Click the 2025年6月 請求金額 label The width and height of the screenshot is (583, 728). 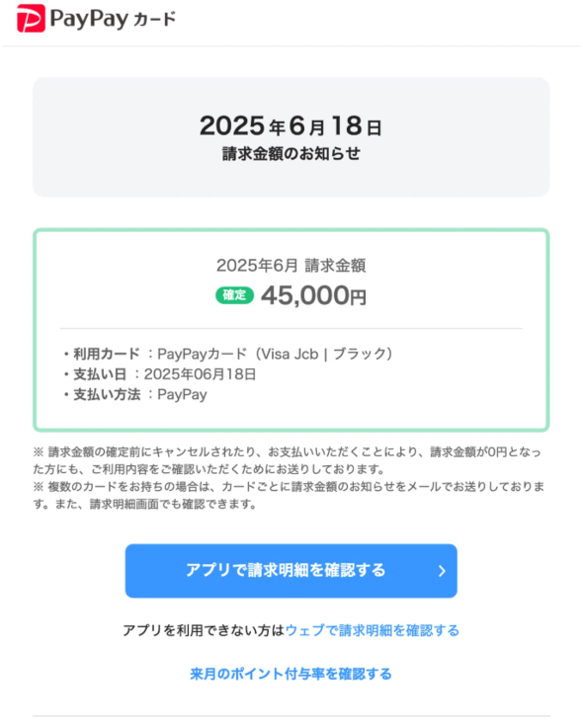coord(291,266)
